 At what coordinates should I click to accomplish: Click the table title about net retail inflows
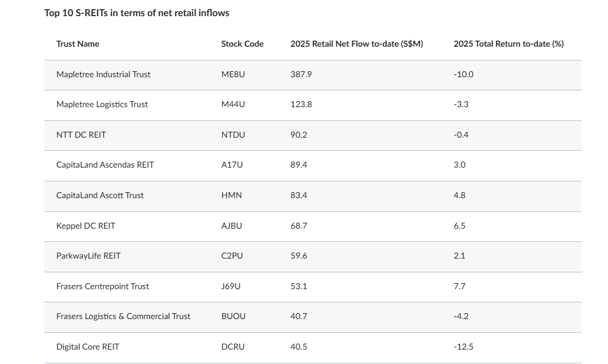coord(137,13)
